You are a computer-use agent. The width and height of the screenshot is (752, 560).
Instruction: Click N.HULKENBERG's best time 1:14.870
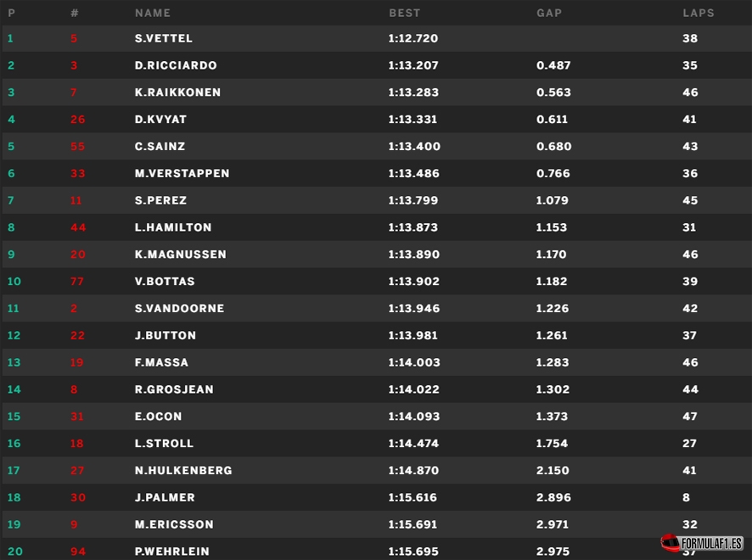[413, 470]
